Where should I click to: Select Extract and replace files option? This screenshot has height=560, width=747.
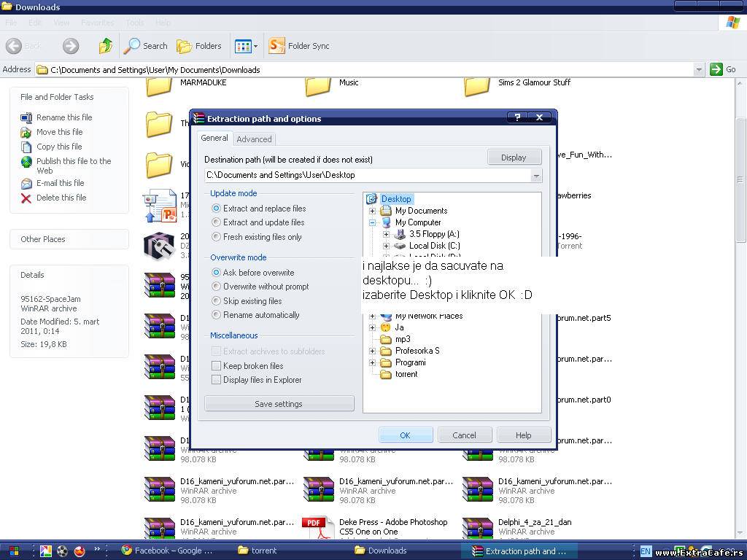pyautogui.click(x=216, y=209)
